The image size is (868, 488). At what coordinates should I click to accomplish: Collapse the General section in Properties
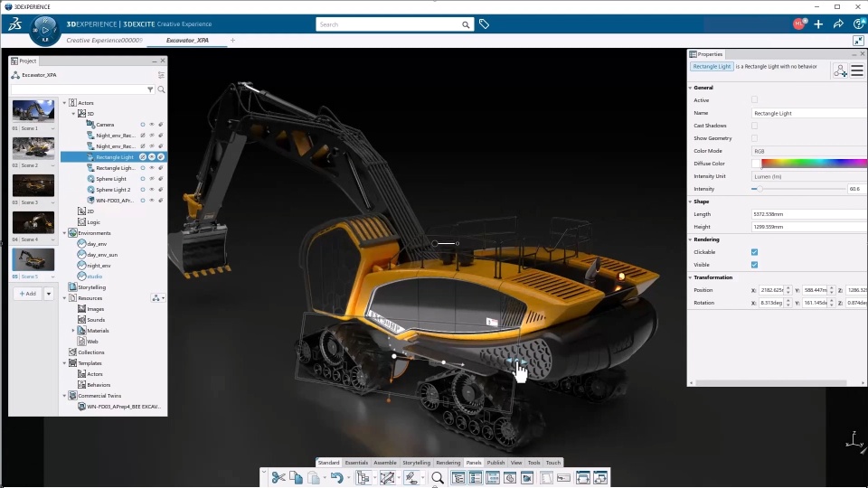click(x=690, y=88)
